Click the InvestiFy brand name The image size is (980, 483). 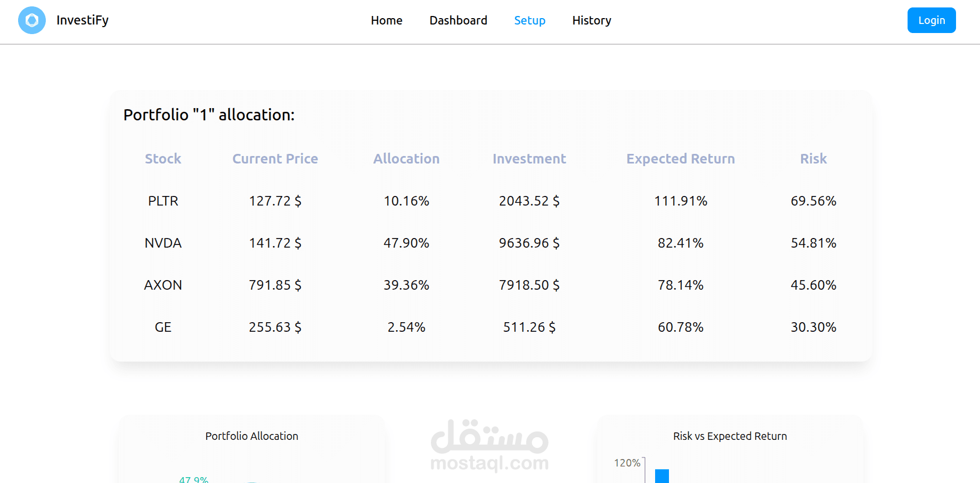83,20
